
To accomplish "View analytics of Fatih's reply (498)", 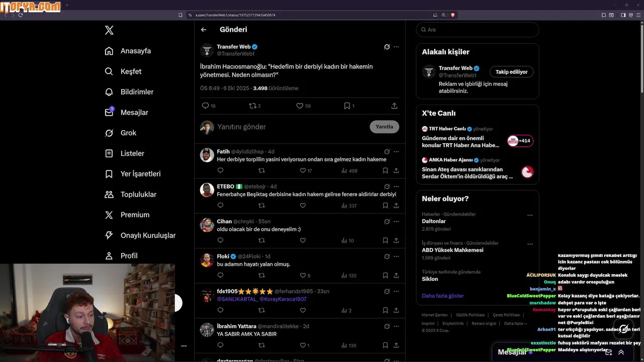I will click(349, 170).
